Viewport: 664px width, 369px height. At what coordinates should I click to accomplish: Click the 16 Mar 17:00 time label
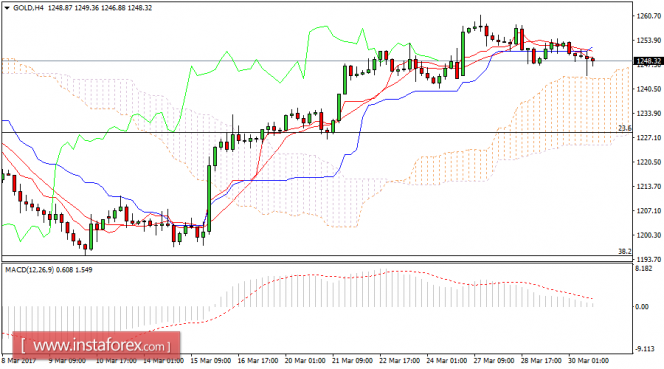(x=258, y=361)
